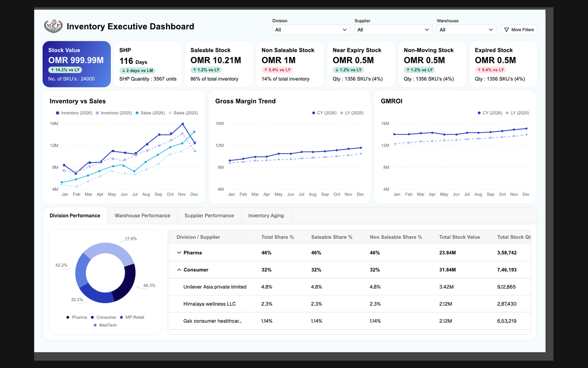Screen dimensions: 588x368
Task: Click Near Expiry Stock OMR 0.5M value
Action: tap(353, 60)
